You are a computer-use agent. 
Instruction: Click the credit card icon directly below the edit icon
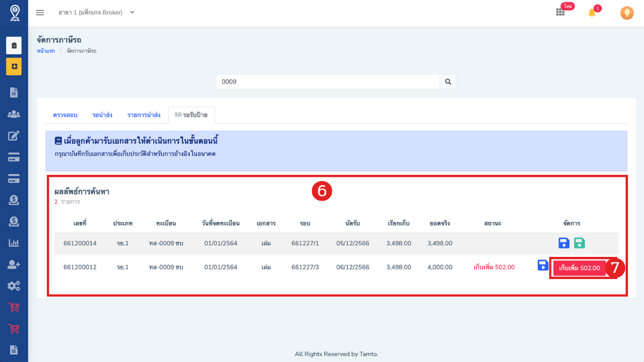pos(14,157)
